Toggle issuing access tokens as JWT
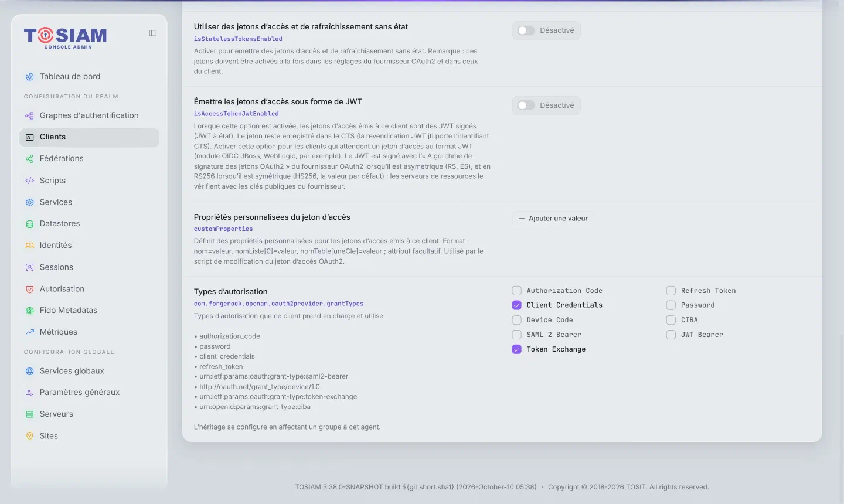This screenshot has height=504, width=844. click(x=526, y=105)
